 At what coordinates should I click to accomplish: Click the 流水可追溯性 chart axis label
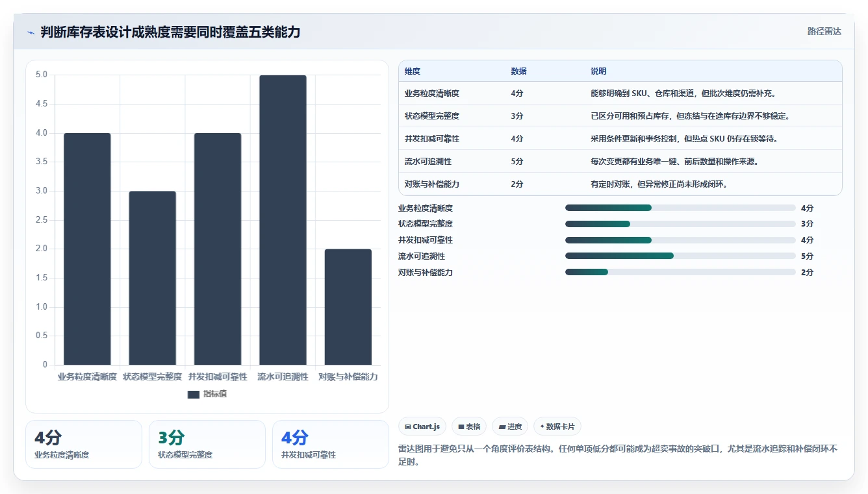click(283, 377)
